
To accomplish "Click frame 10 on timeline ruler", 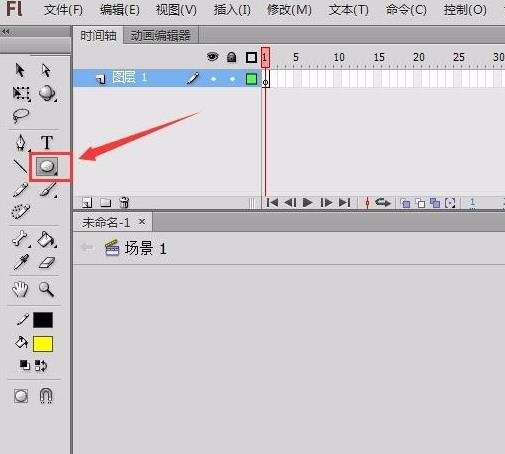I will (x=339, y=57).
